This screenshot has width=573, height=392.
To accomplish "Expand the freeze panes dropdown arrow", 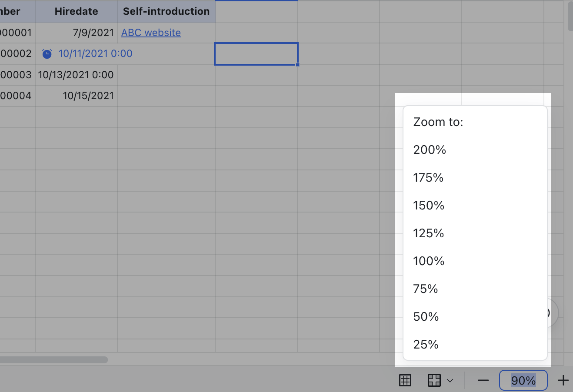I will pos(450,381).
